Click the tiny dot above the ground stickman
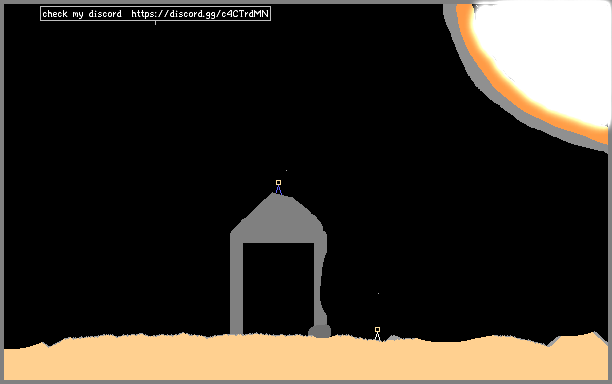 tap(378, 293)
